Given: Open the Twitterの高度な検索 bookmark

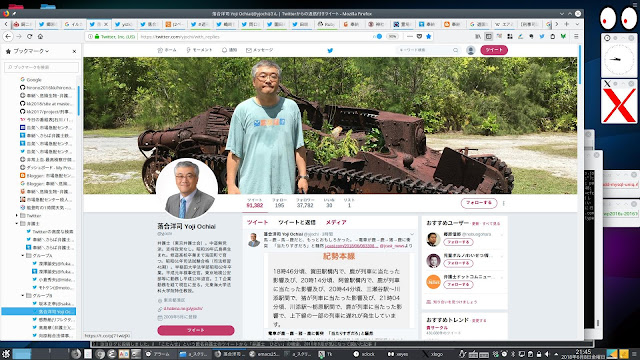Looking at the screenshot, I should tap(50, 231).
